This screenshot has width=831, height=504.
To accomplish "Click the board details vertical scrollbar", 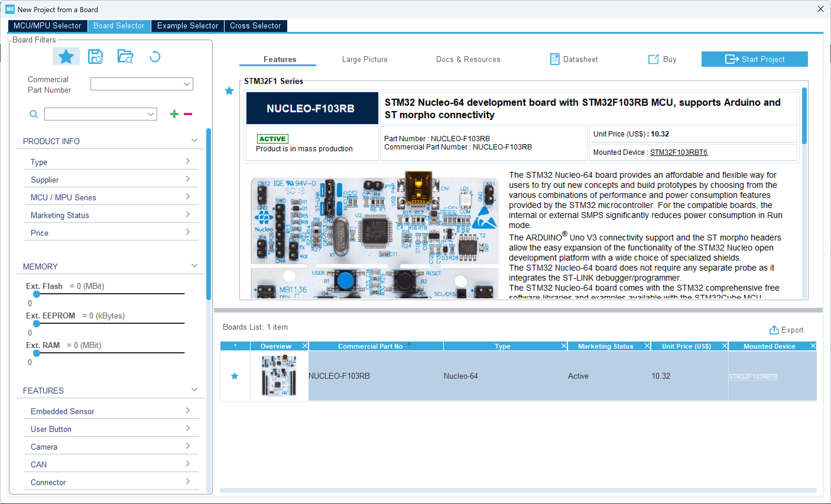I will pos(804,116).
